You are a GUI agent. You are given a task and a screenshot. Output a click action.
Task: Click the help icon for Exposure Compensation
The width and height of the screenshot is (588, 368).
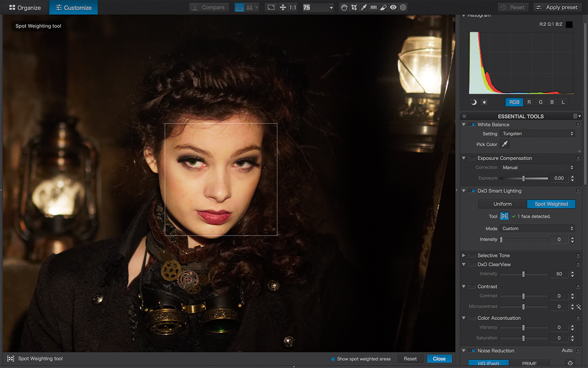(578, 158)
